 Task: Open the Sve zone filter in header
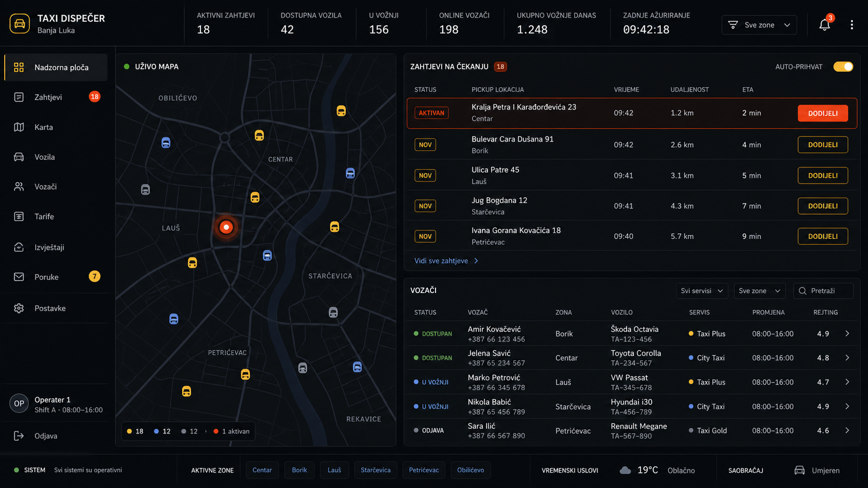759,25
